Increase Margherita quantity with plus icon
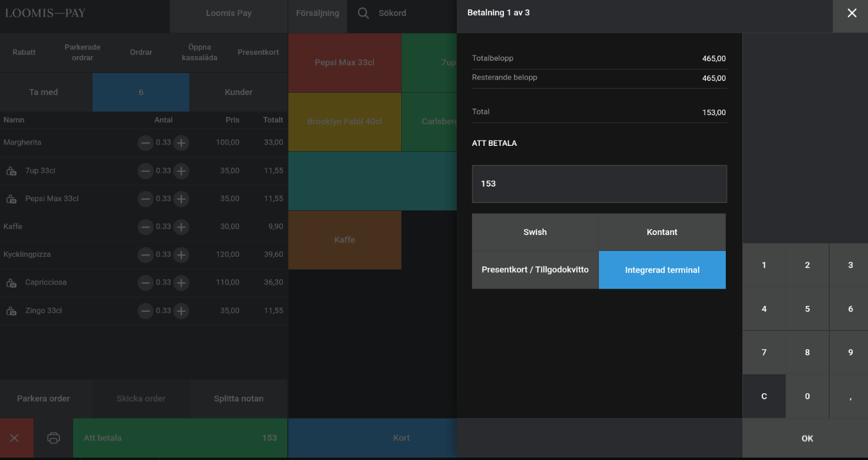The image size is (868, 460). pos(181,143)
